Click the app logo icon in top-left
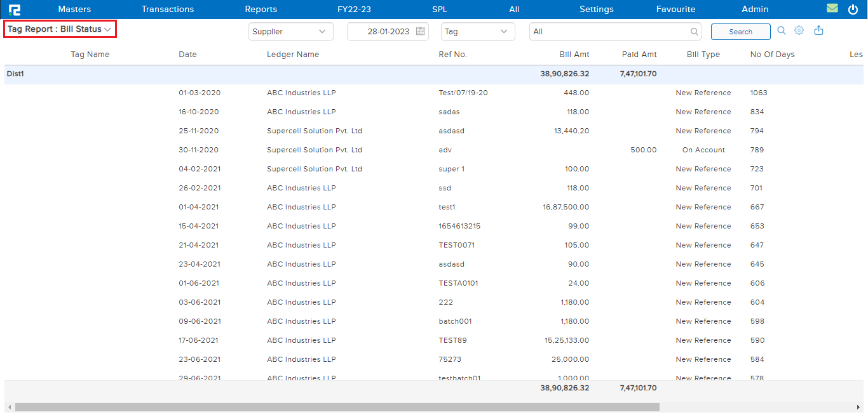Screen dimensions: 868x417 [x=14, y=10]
